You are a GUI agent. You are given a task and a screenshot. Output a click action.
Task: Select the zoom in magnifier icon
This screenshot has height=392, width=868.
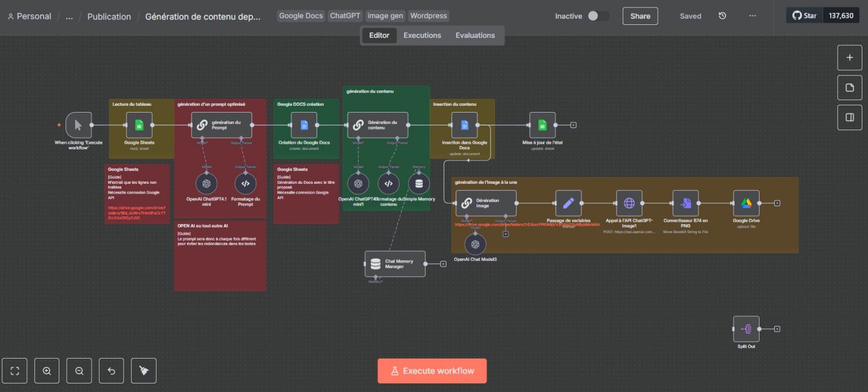47,371
